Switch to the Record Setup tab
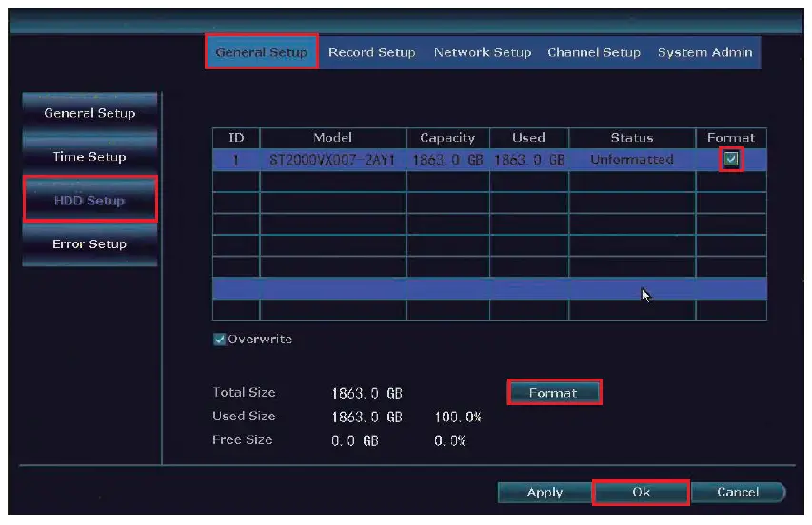 371,52
